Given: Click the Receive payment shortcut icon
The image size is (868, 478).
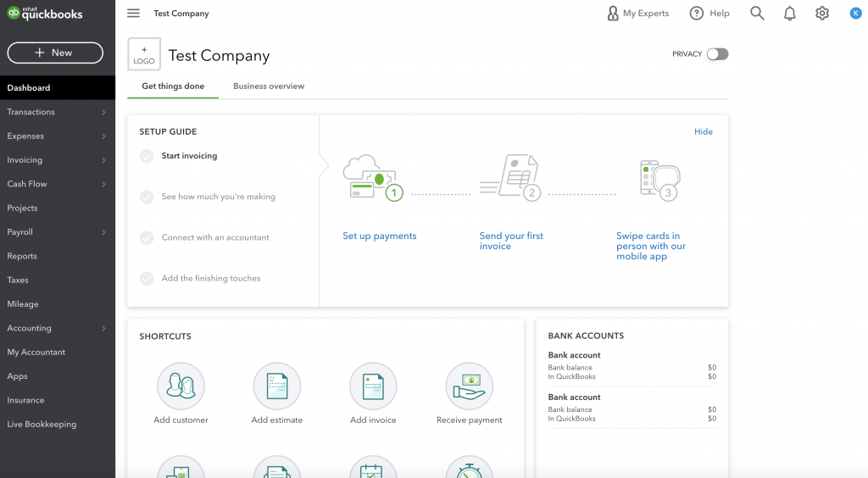Looking at the screenshot, I should point(470,386).
